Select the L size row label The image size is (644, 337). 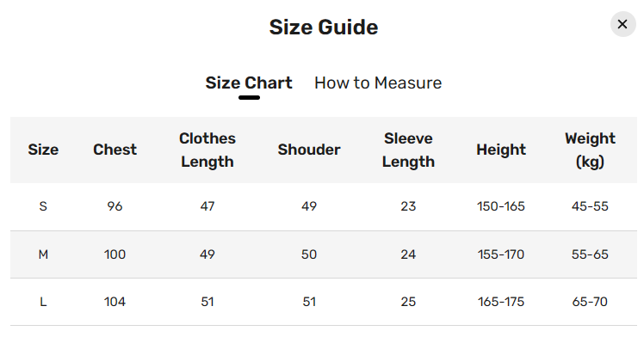pyautogui.click(x=43, y=302)
